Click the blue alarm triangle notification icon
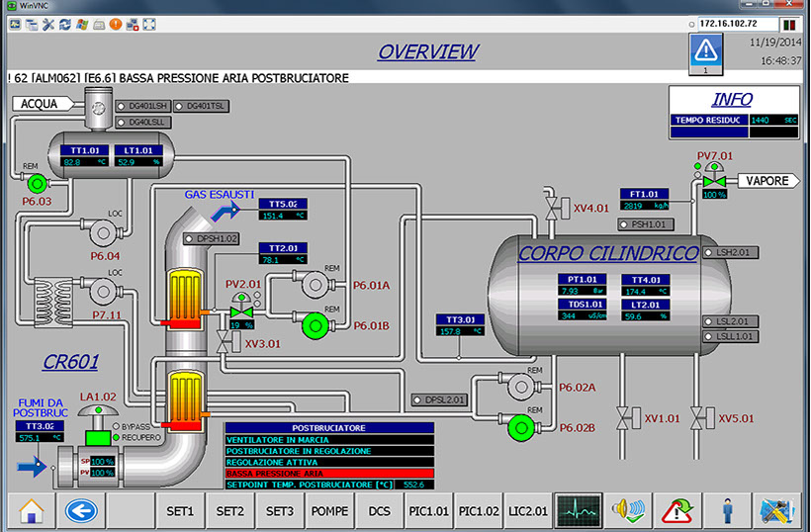811x532 pixels. [706, 49]
